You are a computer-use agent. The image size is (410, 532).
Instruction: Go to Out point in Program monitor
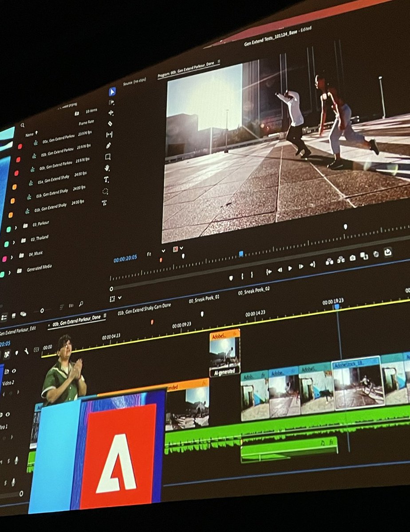tap(312, 264)
